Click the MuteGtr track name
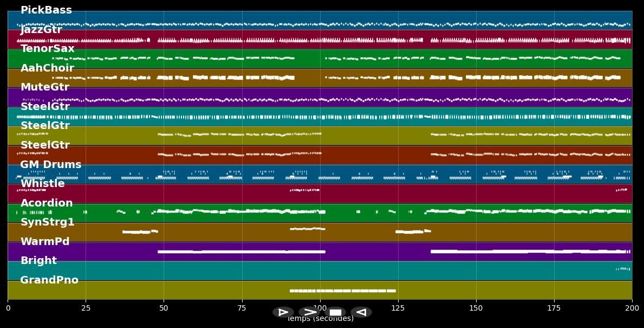The image size is (644, 328). (x=45, y=87)
